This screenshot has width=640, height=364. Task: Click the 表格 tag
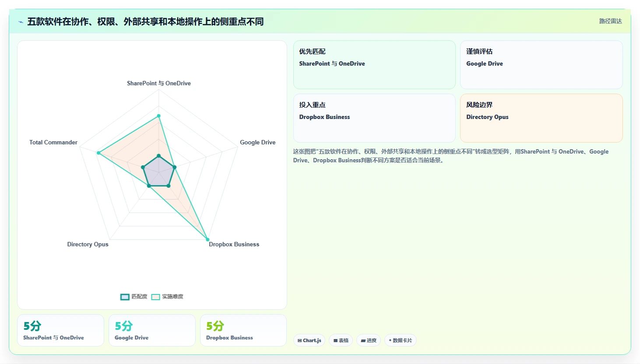click(341, 340)
